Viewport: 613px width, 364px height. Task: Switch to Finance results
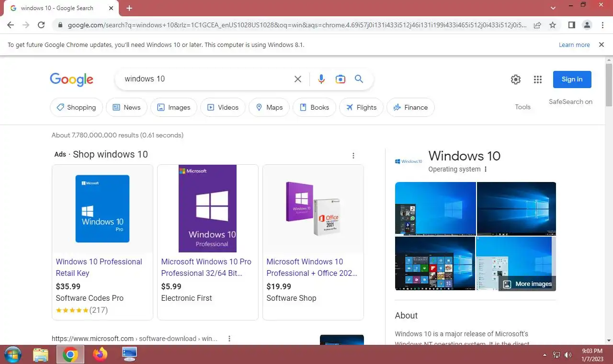[410, 107]
